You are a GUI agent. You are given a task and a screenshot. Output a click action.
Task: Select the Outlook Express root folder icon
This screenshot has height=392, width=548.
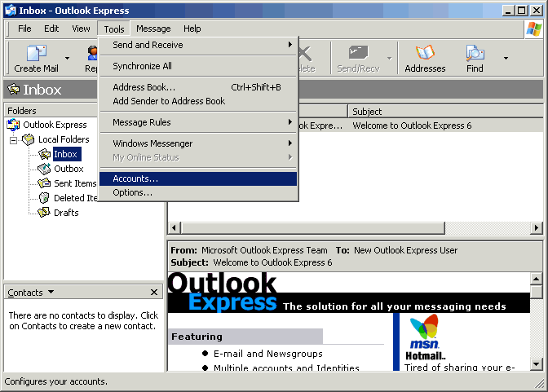(13, 125)
